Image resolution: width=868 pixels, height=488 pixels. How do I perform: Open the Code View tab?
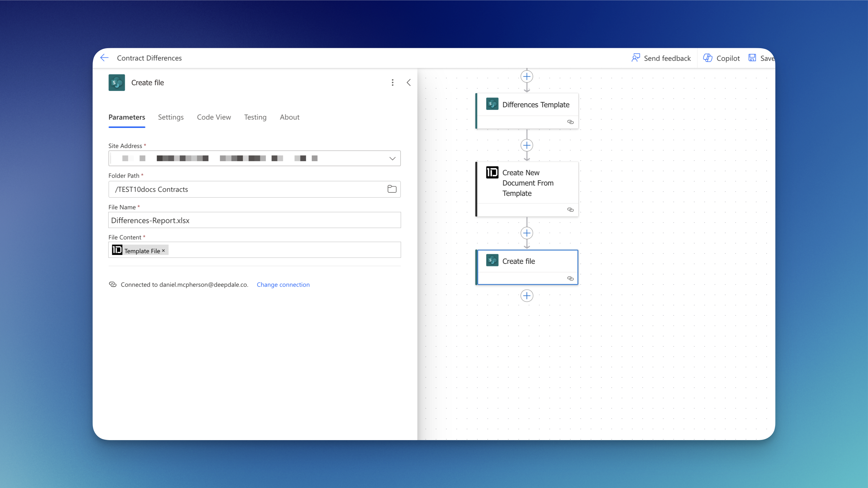(x=214, y=117)
